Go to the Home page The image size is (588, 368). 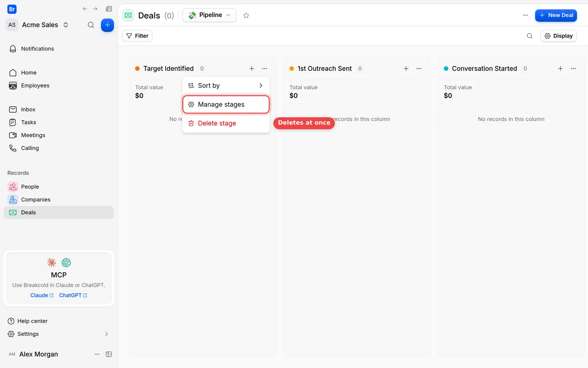click(x=59, y=72)
